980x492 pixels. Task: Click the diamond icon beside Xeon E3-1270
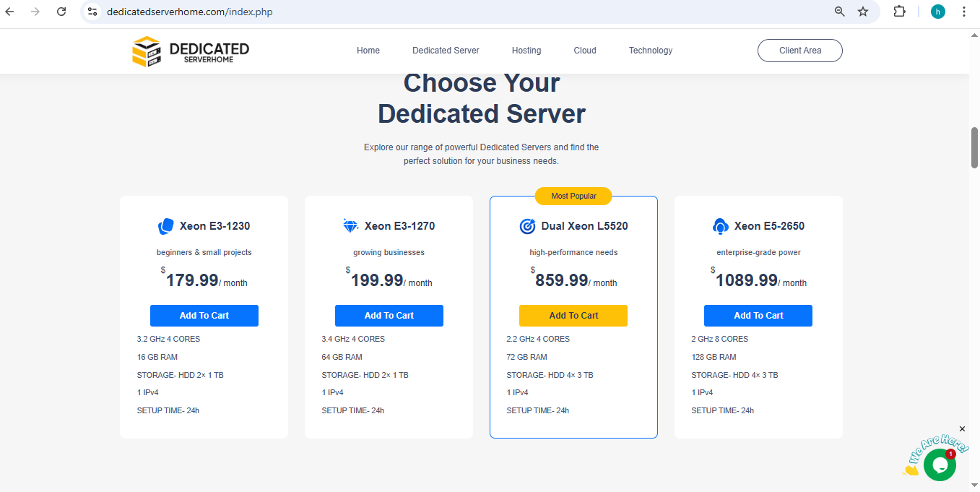(351, 226)
